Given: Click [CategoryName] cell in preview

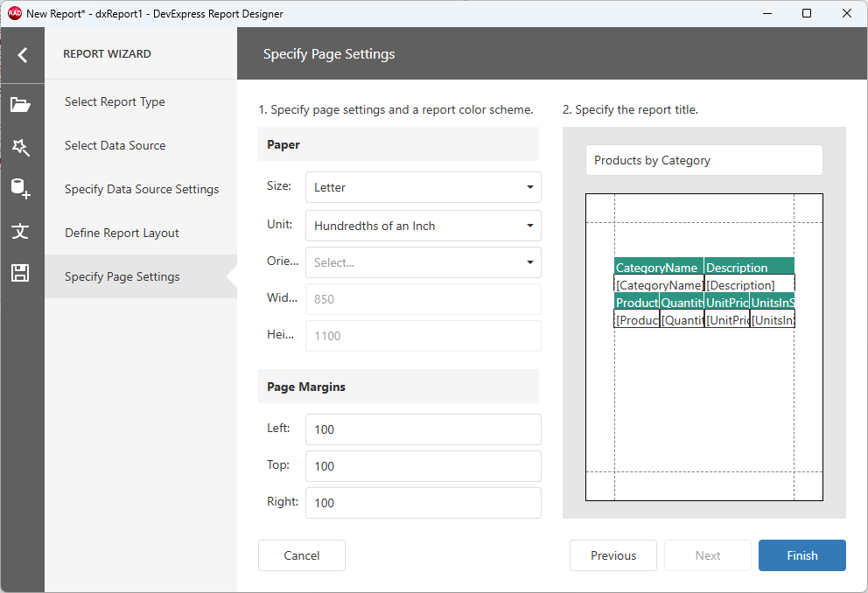Looking at the screenshot, I should click(659, 284).
